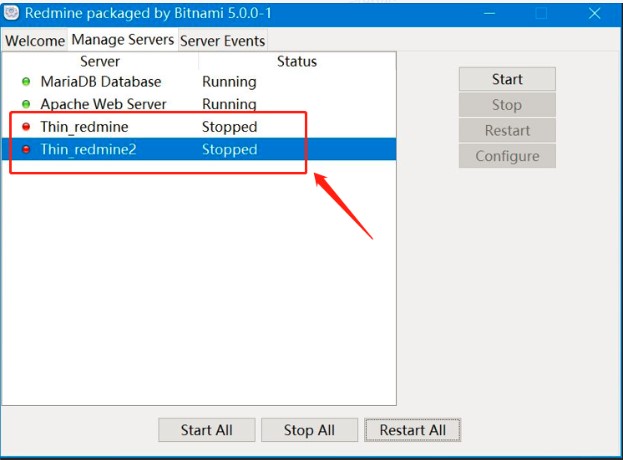Select the Thin_redmine server row
The image size is (623, 460).
point(199,127)
